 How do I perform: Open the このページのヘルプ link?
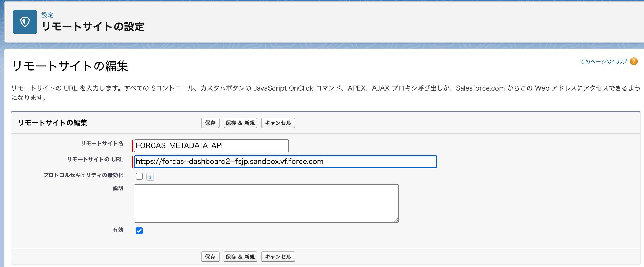coord(603,62)
